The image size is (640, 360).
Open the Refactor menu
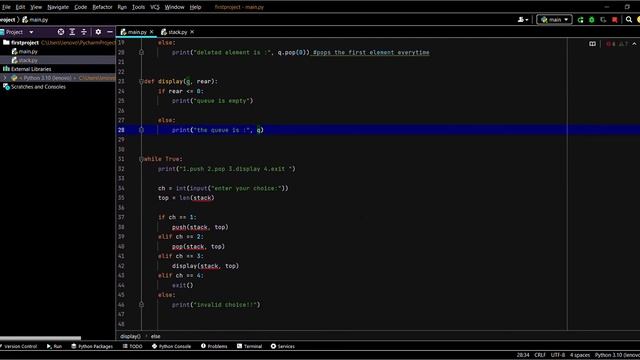click(x=102, y=7)
